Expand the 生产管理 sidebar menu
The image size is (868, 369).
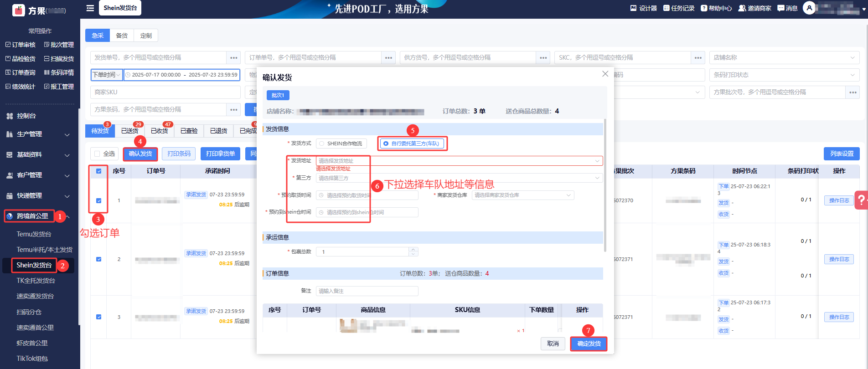coord(39,134)
